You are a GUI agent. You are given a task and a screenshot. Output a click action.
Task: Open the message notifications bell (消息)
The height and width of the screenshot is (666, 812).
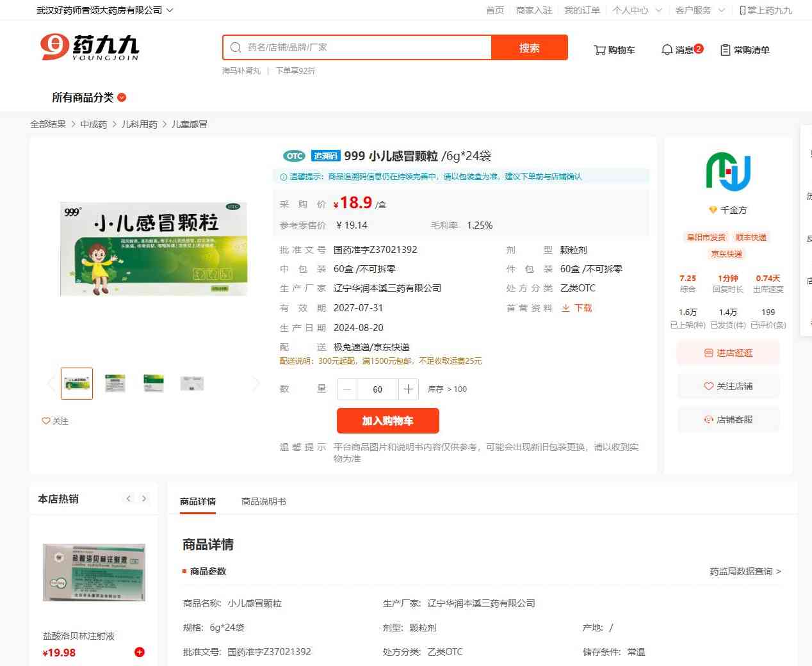click(x=681, y=50)
